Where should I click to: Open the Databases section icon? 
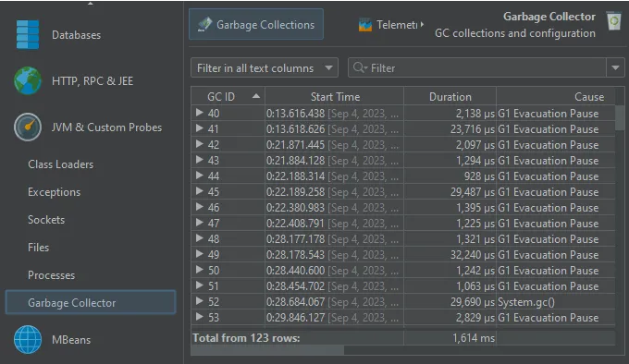28,34
